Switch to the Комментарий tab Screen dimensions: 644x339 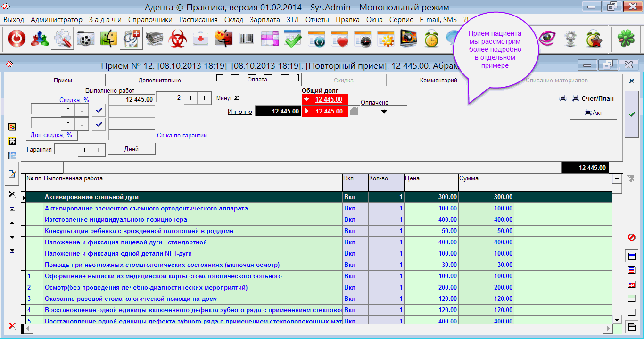(438, 80)
